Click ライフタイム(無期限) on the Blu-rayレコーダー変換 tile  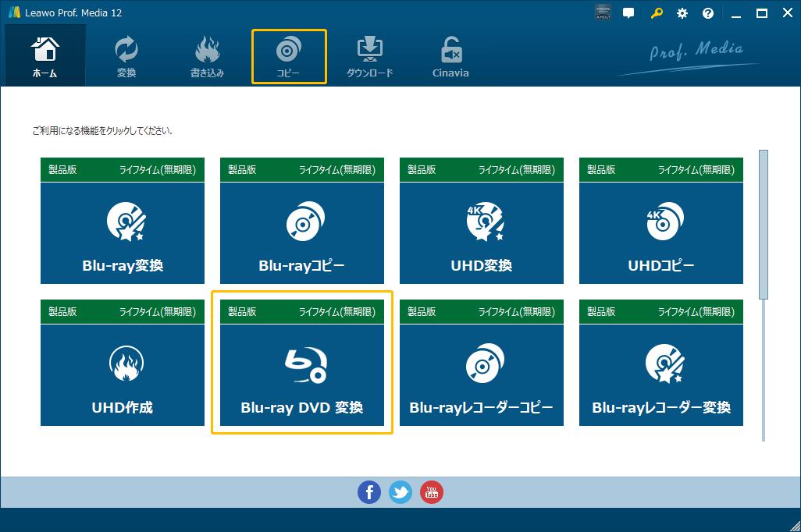[x=696, y=311]
